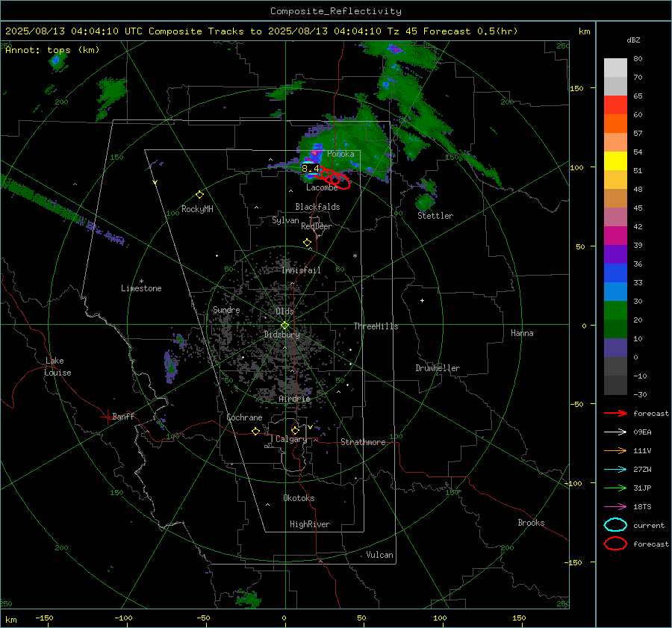Viewport: 672px width, 628px height.
Task: Click the white plus marker west of Hanna
Action: (x=422, y=300)
